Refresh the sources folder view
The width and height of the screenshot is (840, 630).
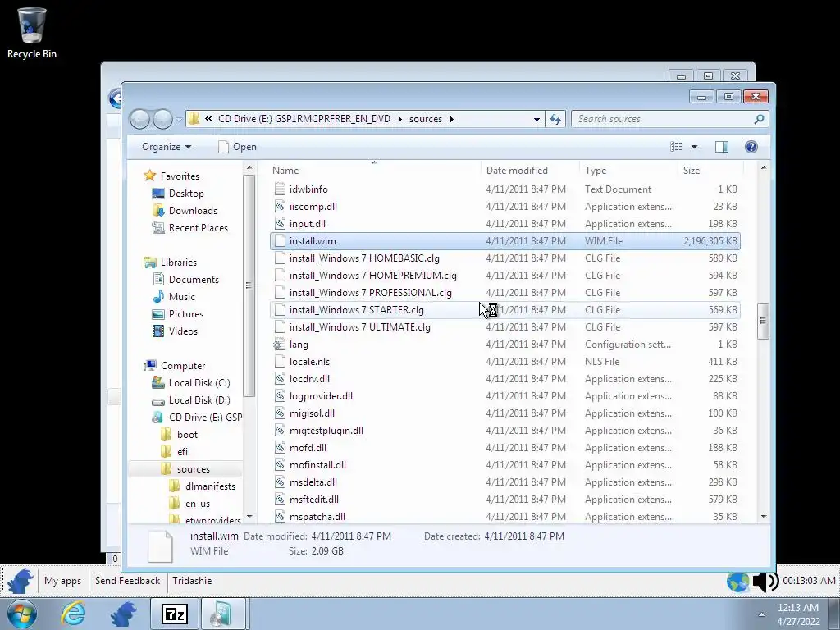click(555, 119)
